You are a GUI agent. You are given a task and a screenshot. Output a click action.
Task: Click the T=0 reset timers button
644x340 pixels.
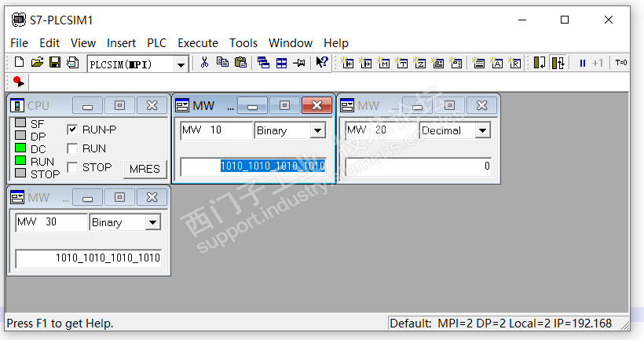pyautogui.click(x=621, y=63)
